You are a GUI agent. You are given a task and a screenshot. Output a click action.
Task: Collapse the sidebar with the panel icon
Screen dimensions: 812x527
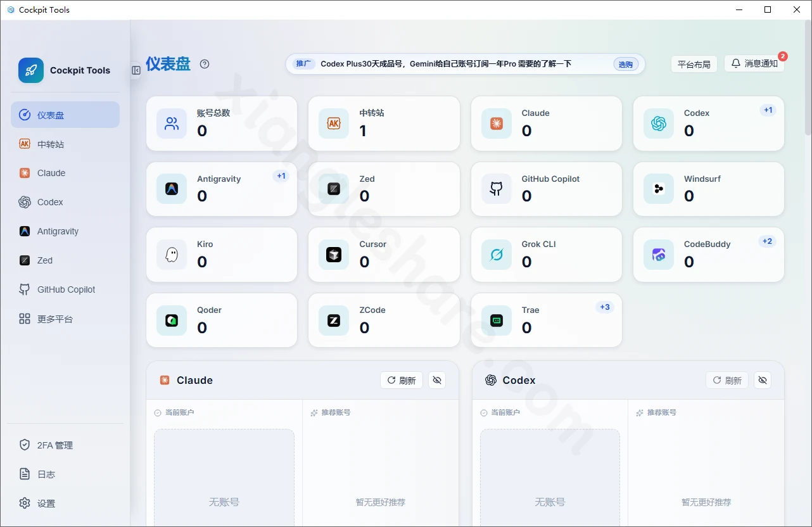click(136, 70)
